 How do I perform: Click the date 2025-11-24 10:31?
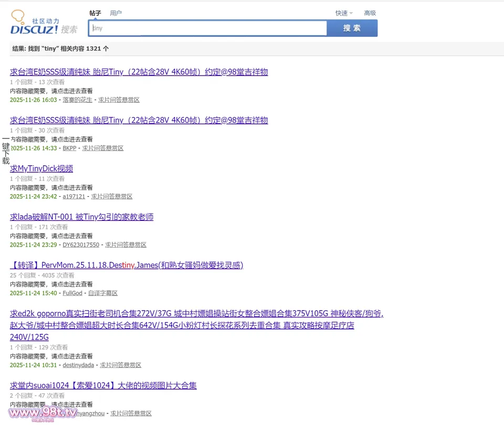[34, 365]
